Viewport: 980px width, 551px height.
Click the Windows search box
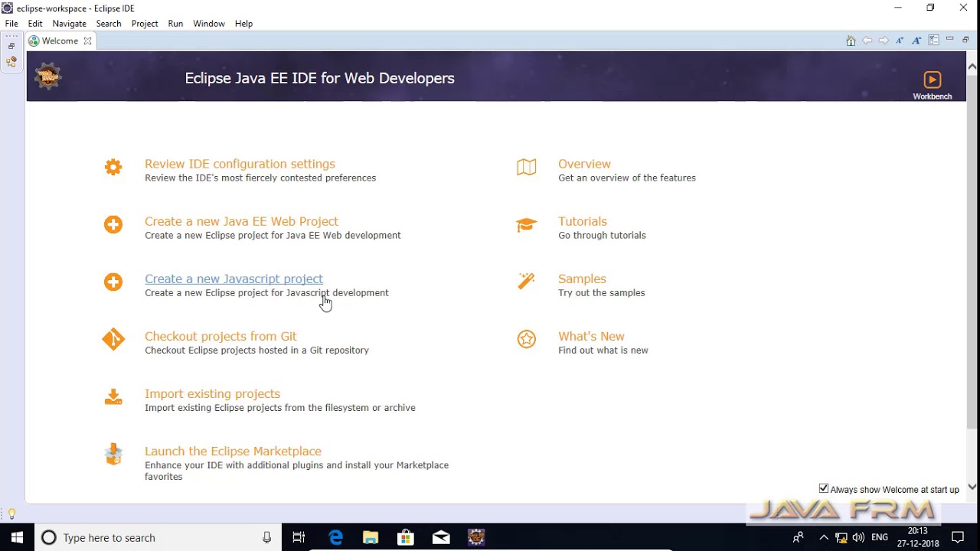pos(157,537)
